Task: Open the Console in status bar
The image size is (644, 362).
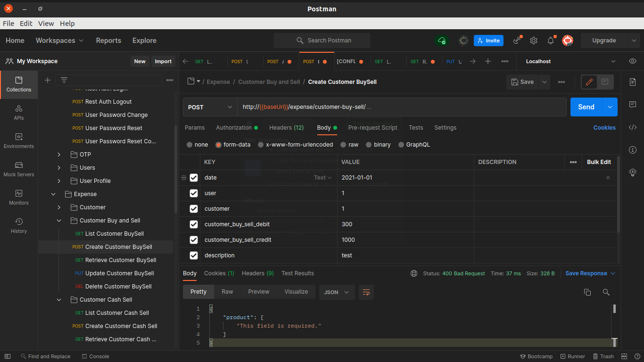Action: [95, 356]
